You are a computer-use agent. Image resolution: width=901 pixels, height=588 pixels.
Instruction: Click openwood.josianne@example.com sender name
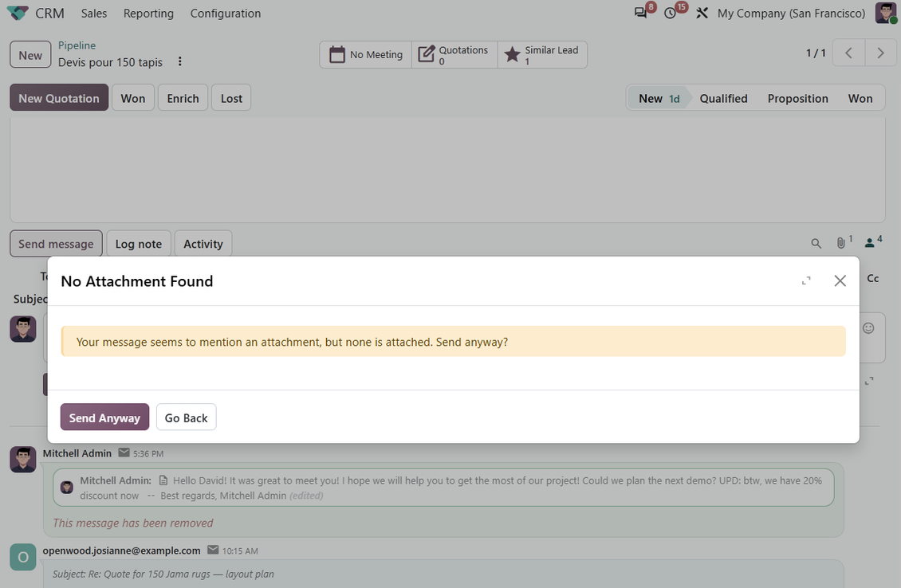(x=121, y=550)
